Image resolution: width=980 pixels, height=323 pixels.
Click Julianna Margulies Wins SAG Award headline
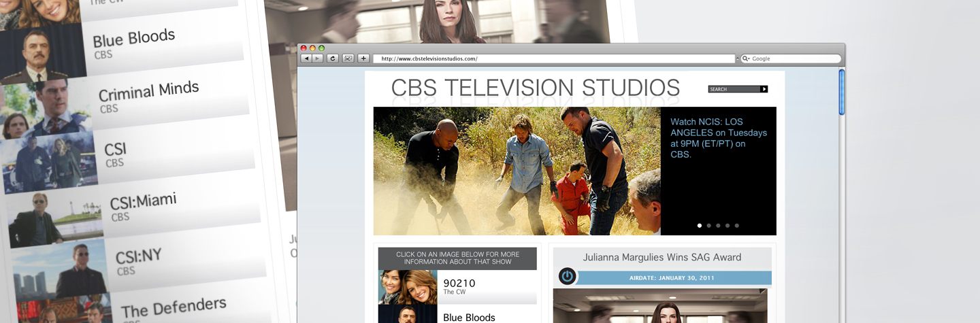(x=662, y=257)
